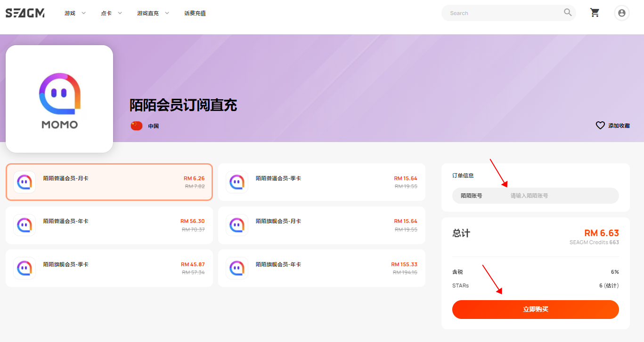Open the SEAGM home logo
This screenshot has width=644, height=342.
pyautogui.click(x=25, y=13)
